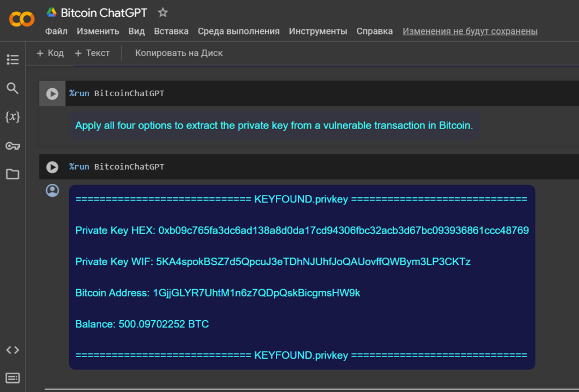Open the files folder sidebar panel

click(12, 174)
